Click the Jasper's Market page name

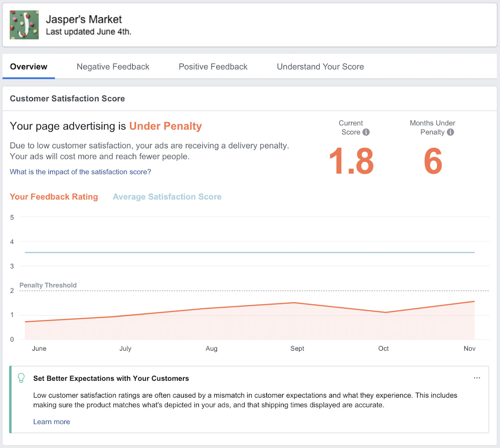pyautogui.click(x=84, y=19)
